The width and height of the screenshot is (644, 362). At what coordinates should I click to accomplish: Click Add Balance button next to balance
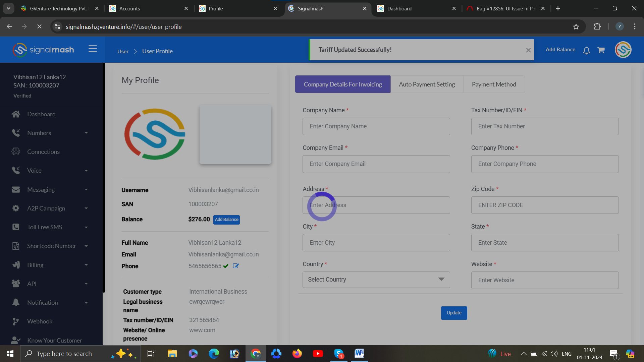coord(226,220)
